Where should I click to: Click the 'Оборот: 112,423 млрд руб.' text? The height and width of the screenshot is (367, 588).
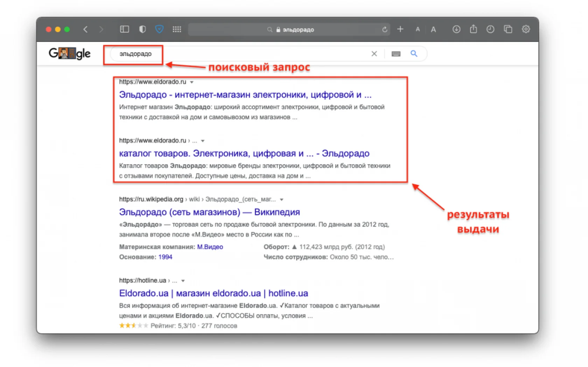(x=324, y=247)
